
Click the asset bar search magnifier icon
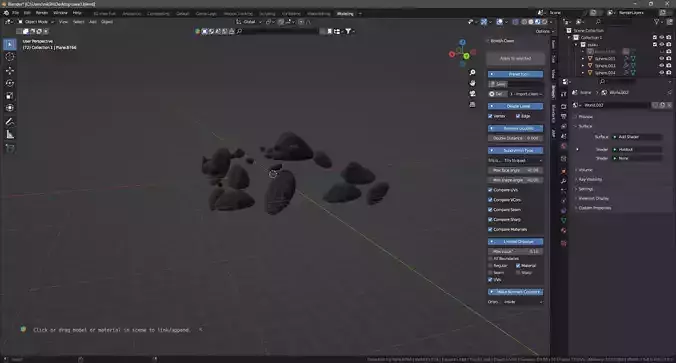click(x=239, y=31)
